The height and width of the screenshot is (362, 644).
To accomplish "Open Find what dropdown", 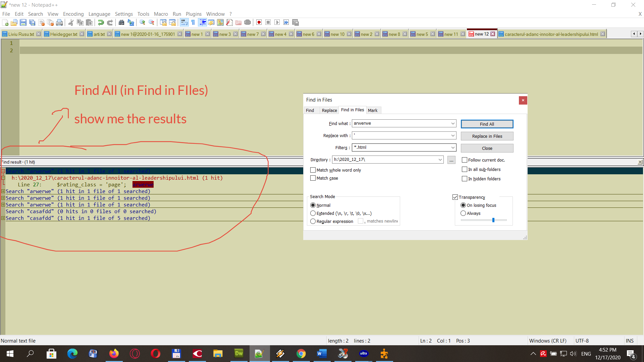I will 453,123.
